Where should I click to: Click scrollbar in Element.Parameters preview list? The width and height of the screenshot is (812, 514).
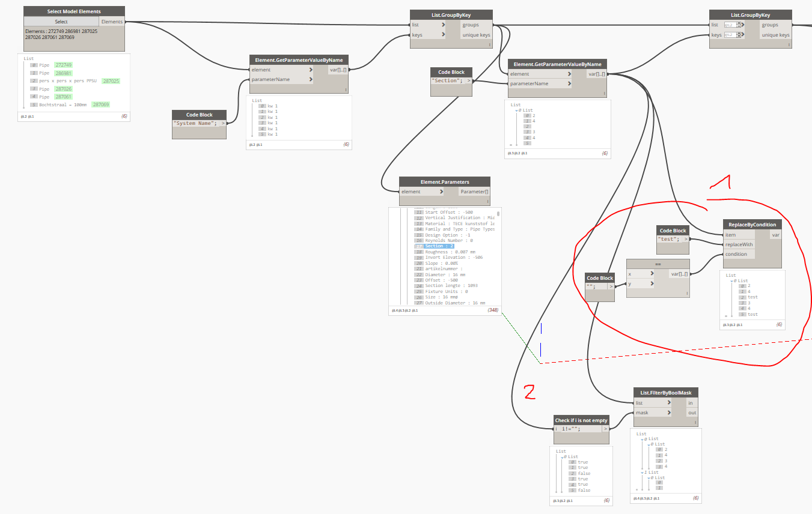click(x=498, y=213)
